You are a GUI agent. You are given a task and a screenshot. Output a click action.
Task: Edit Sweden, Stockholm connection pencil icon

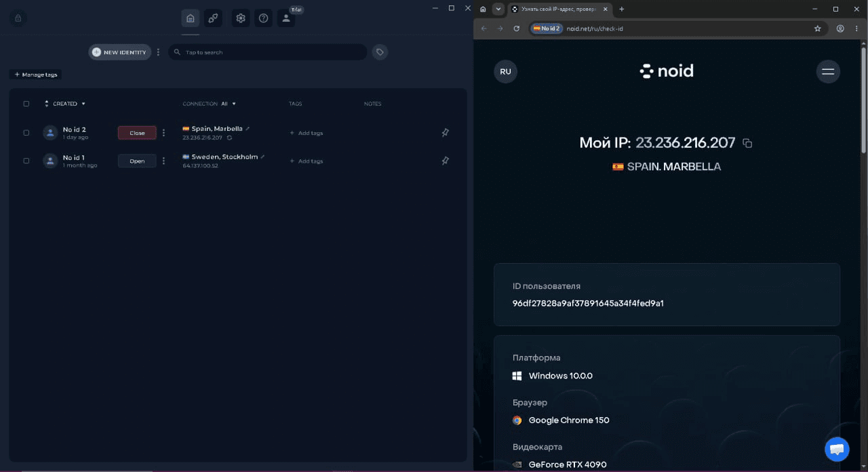click(262, 157)
